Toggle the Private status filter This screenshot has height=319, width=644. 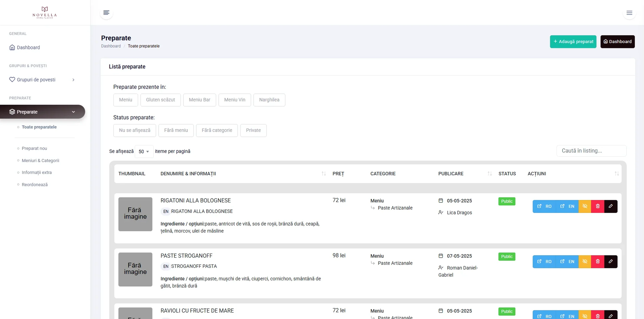pos(253,130)
